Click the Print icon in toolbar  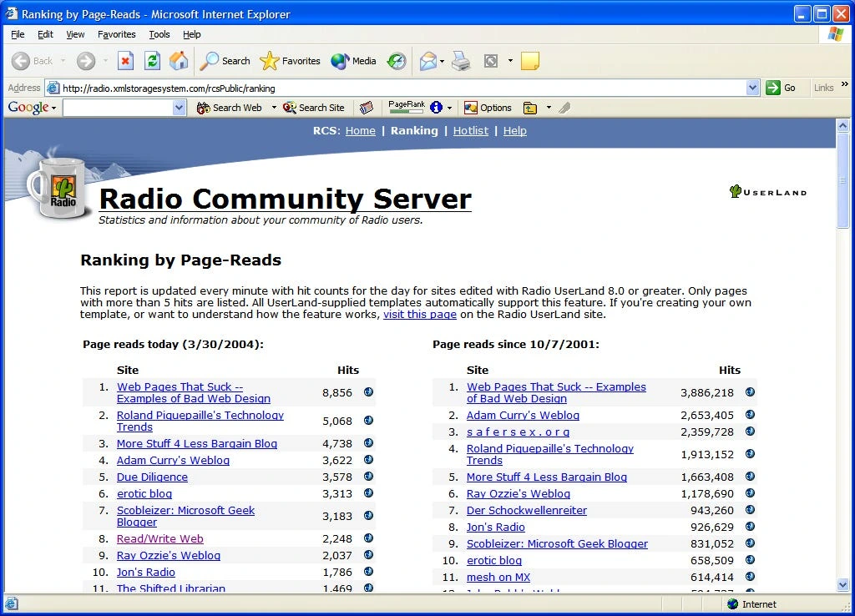tap(461, 61)
